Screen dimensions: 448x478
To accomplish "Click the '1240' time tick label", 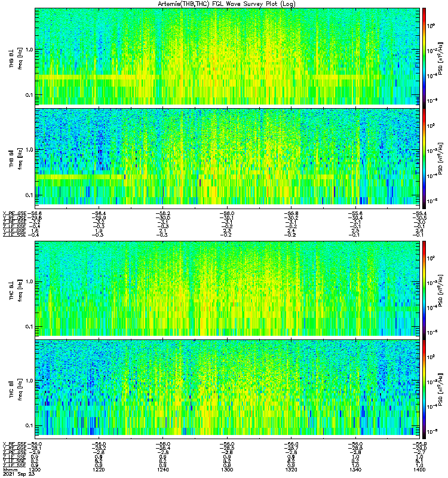I will (x=162, y=470).
